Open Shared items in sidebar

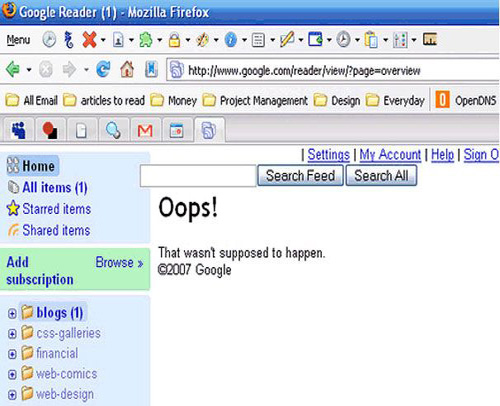(x=49, y=230)
